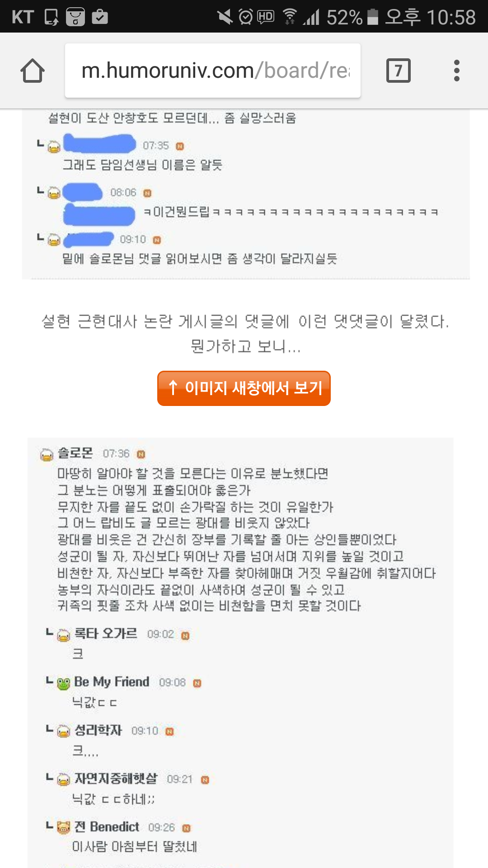Tap the N badge next to 07:35
The width and height of the screenshot is (488, 868).
(180, 146)
